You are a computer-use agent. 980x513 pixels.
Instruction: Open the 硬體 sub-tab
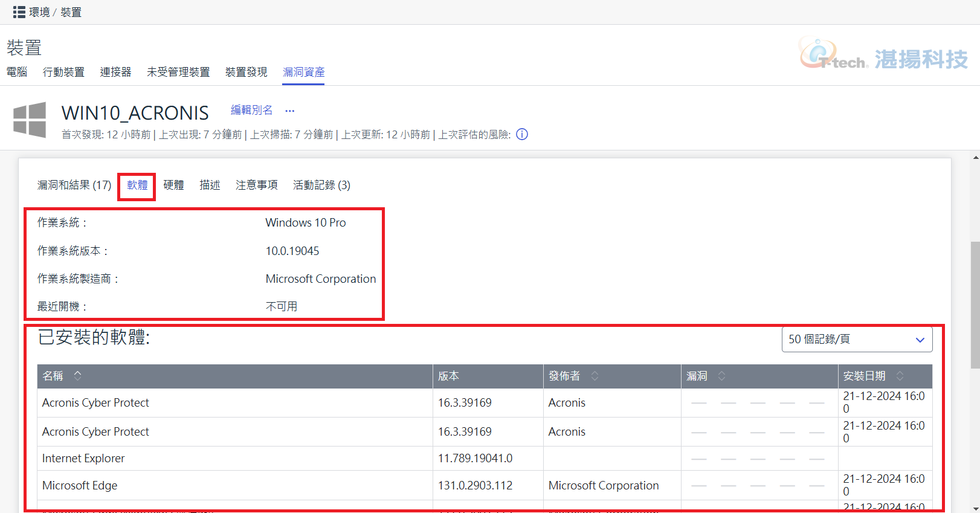[173, 185]
